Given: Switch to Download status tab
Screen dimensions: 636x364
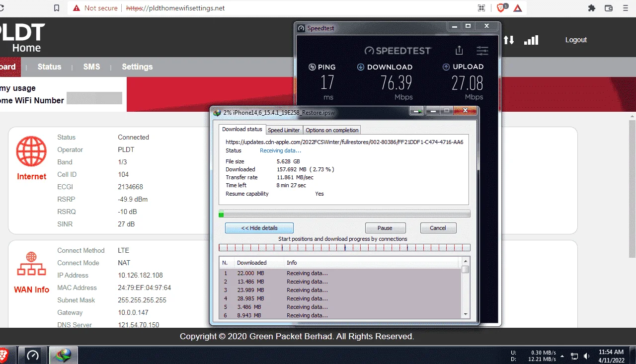Looking at the screenshot, I should (x=242, y=129).
